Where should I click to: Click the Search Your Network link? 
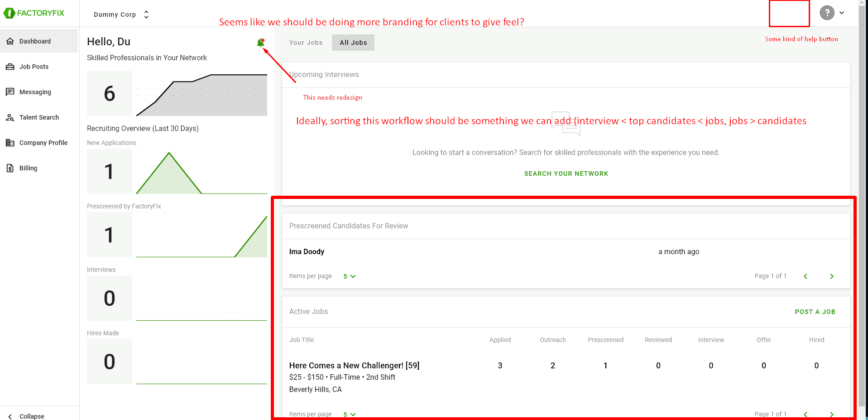[x=566, y=174]
